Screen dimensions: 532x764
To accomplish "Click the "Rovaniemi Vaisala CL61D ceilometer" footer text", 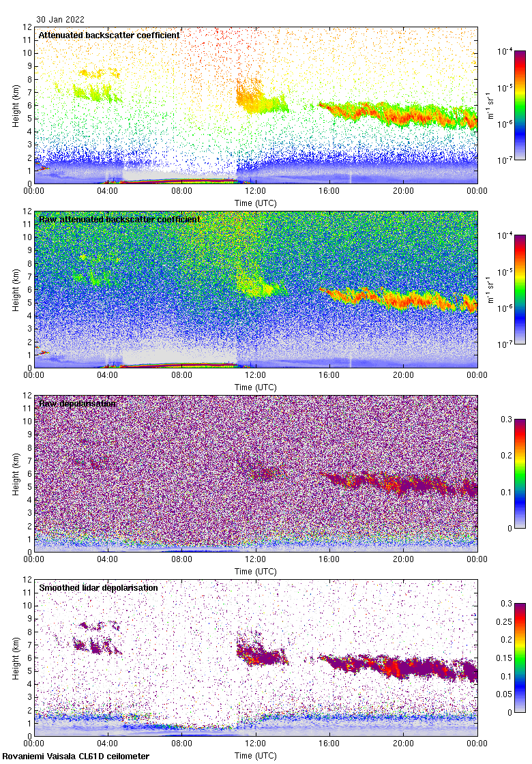I will [x=76, y=756].
